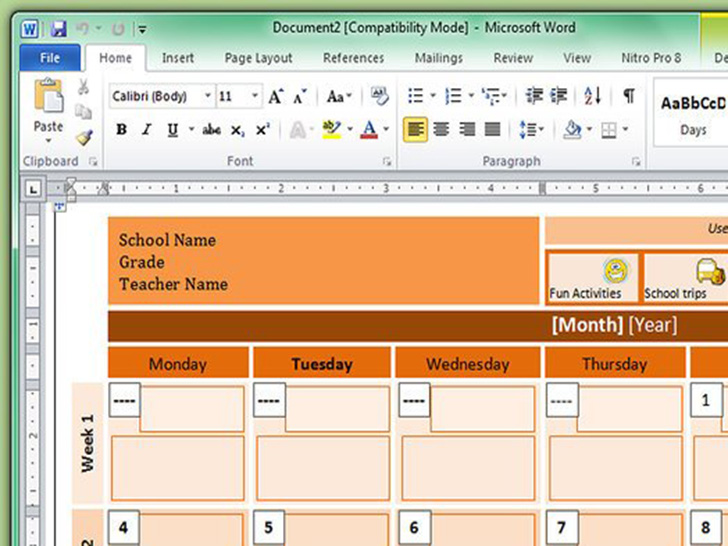The height and width of the screenshot is (546, 728).
Task: Expand the Paste options arrow
Action: click(48, 140)
